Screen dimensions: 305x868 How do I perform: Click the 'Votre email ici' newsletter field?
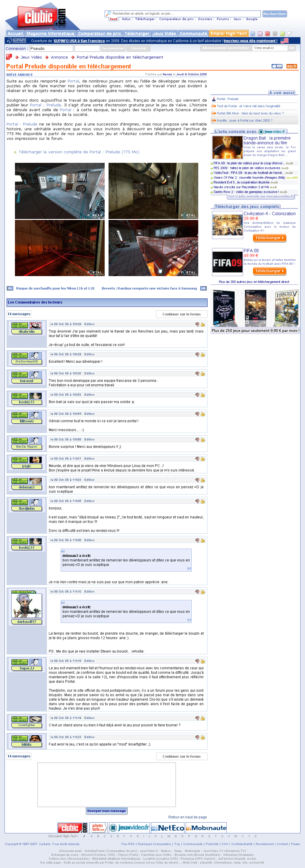coord(270,48)
